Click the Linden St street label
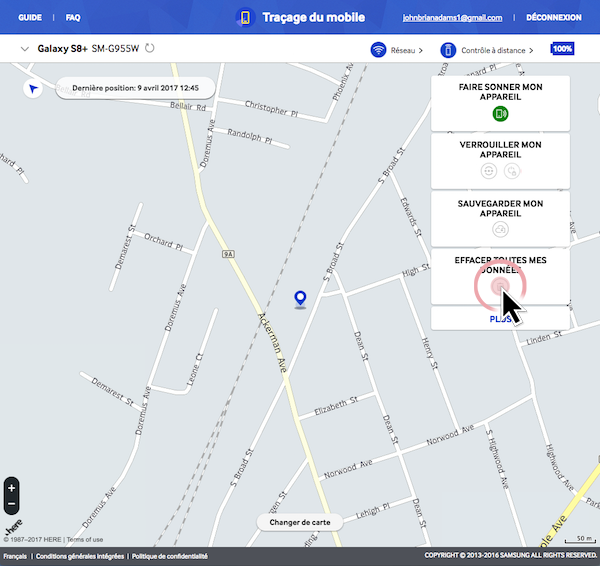 point(544,338)
